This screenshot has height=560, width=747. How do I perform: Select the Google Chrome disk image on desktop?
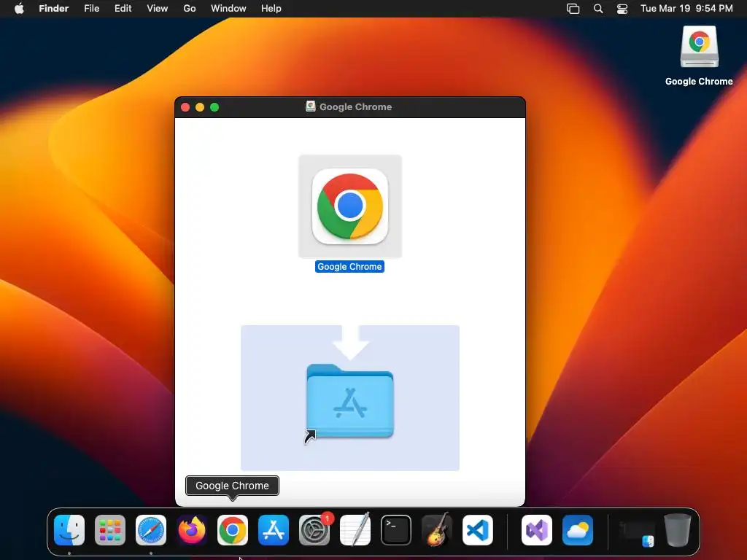tap(700, 47)
